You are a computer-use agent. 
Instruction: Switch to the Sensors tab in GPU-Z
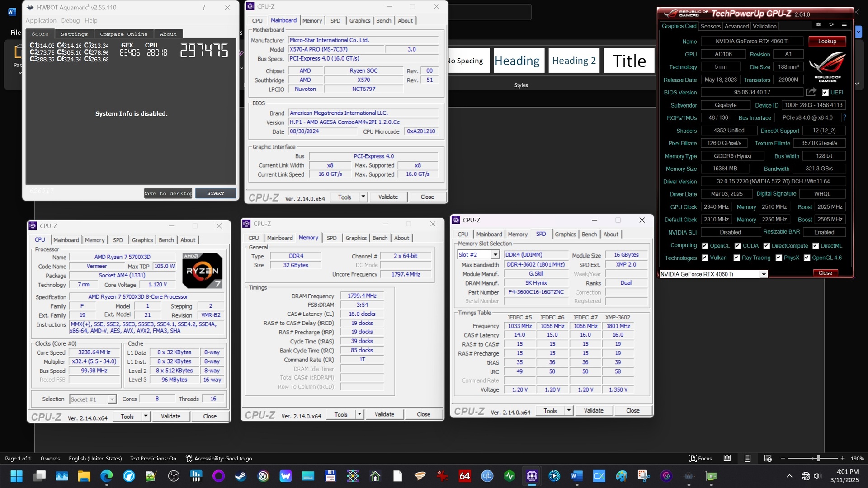[x=710, y=26]
